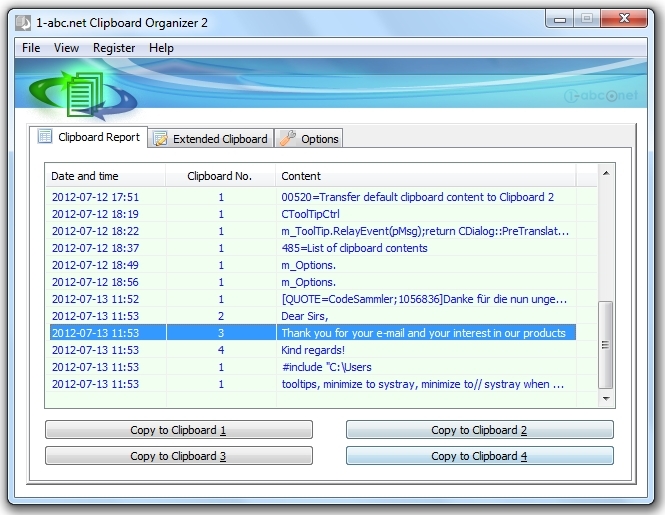Click the Options wrench icon

pyautogui.click(x=287, y=139)
